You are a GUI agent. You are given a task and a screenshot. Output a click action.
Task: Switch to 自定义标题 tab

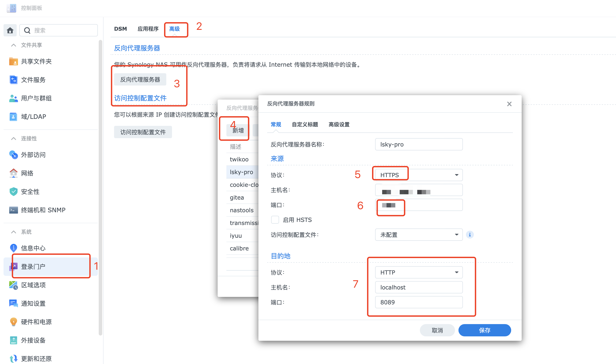coord(305,125)
